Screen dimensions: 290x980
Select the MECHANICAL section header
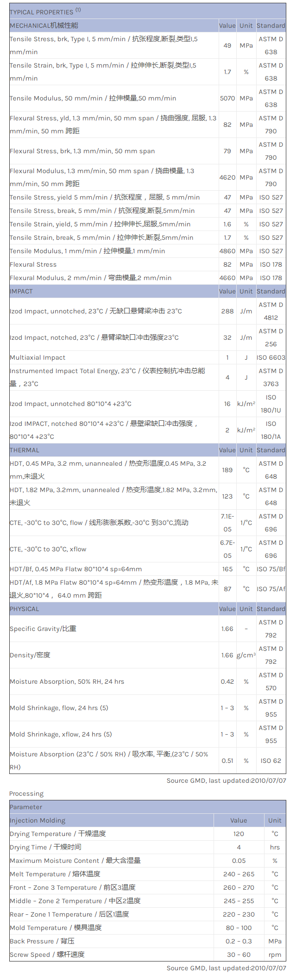point(44,25)
